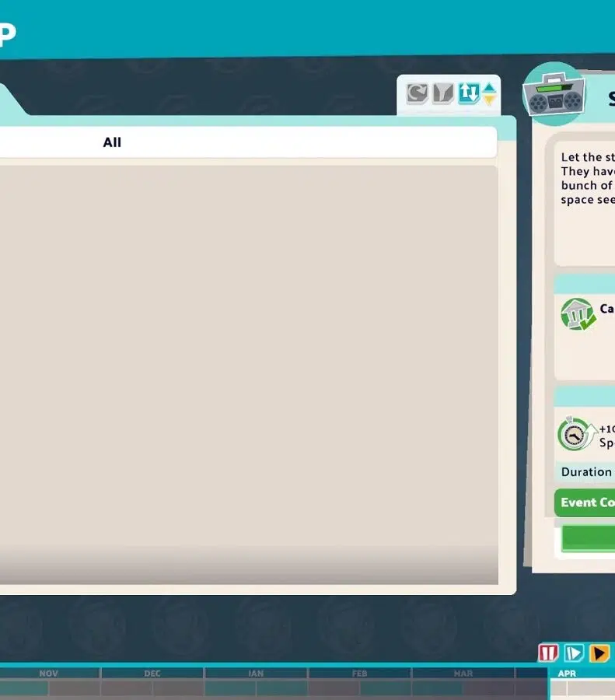Set normal speed with the play button
The width and height of the screenshot is (615, 700).
(x=574, y=653)
